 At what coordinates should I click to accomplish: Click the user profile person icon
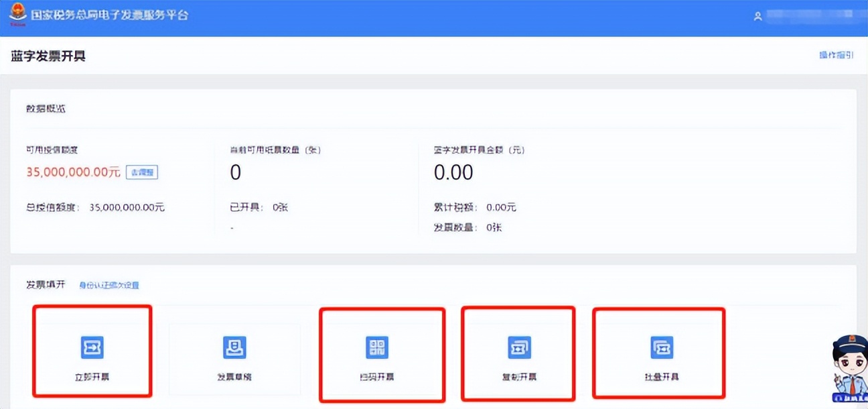point(757,15)
